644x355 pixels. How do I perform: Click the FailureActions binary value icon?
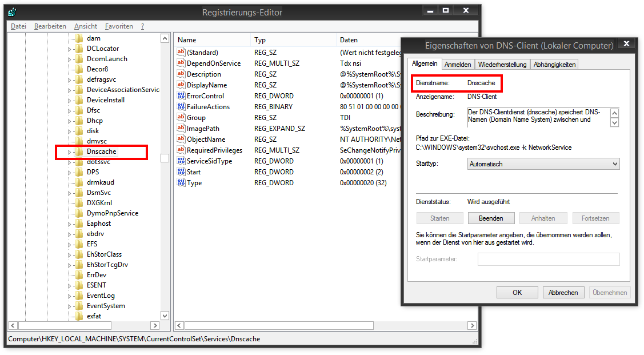point(181,107)
